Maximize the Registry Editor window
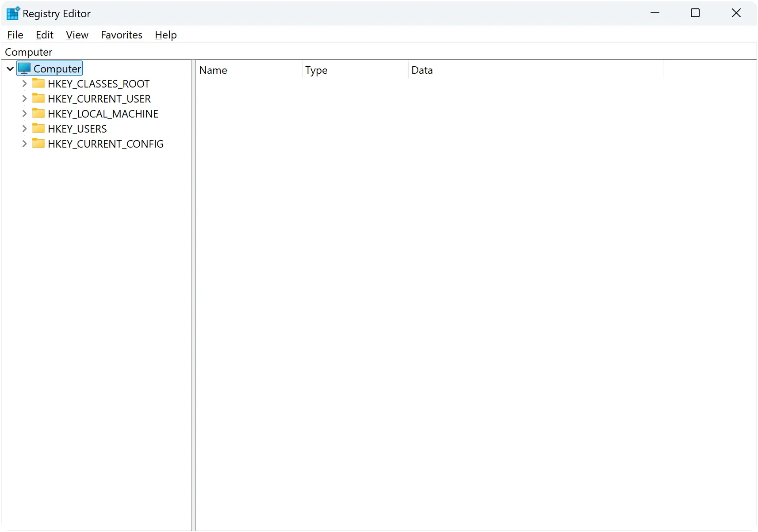The height and width of the screenshot is (532, 758). [x=695, y=13]
